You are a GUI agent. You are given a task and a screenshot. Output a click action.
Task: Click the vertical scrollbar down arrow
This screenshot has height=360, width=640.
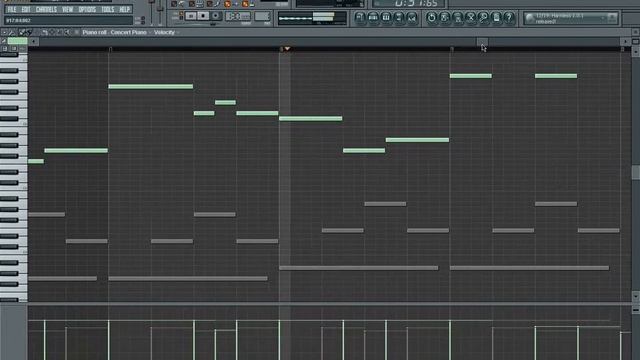pyautogui.click(x=636, y=296)
